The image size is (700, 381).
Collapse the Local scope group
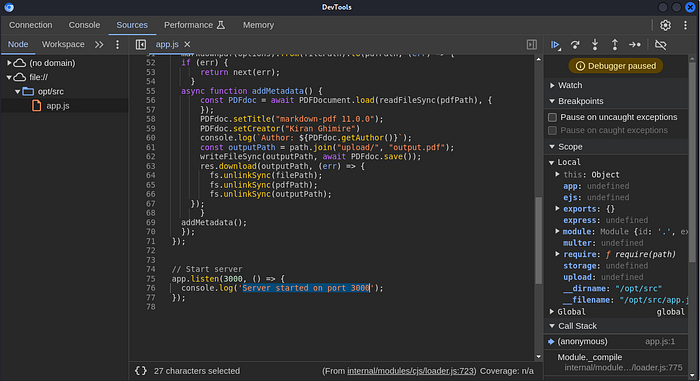pos(551,162)
